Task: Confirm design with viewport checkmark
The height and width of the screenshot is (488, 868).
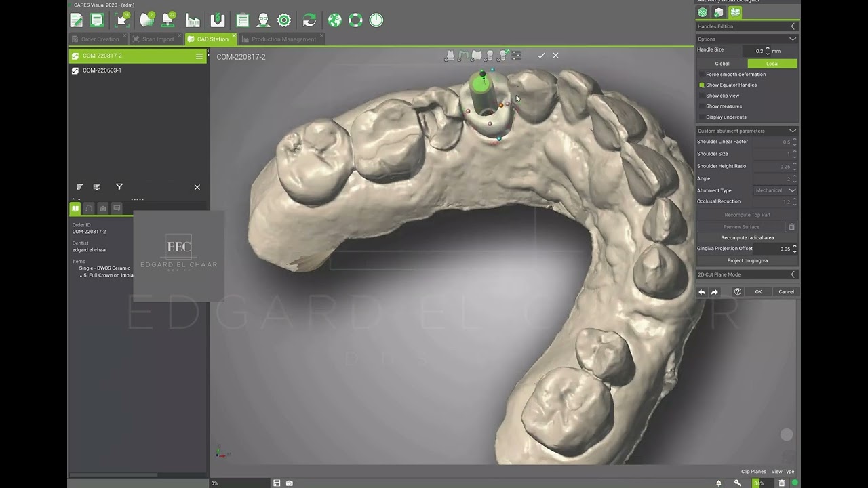Action: point(541,56)
